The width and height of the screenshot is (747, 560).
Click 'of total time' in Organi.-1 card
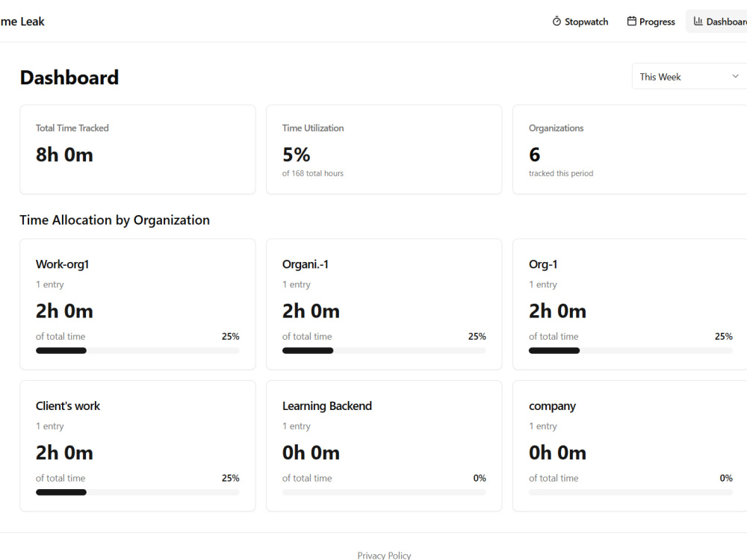tap(307, 336)
